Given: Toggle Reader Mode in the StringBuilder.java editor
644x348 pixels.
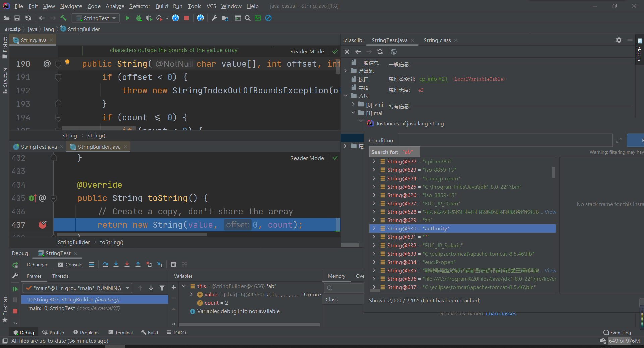Looking at the screenshot, I should click(x=307, y=158).
